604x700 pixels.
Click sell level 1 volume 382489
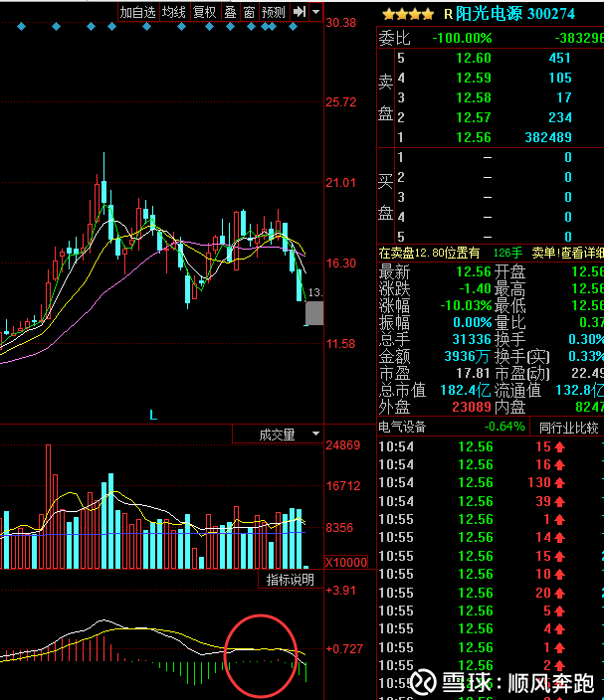548,137
